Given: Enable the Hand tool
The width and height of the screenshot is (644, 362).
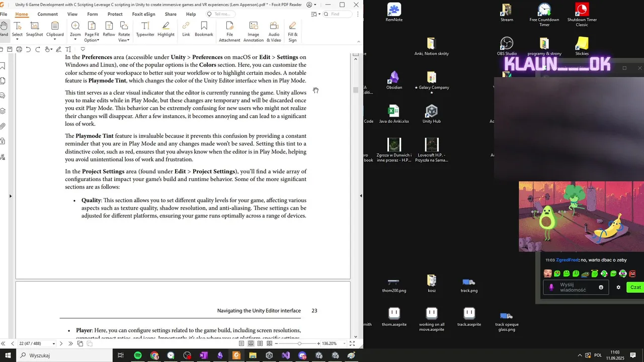Looking at the screenshot, I should (x=4, y=29).
